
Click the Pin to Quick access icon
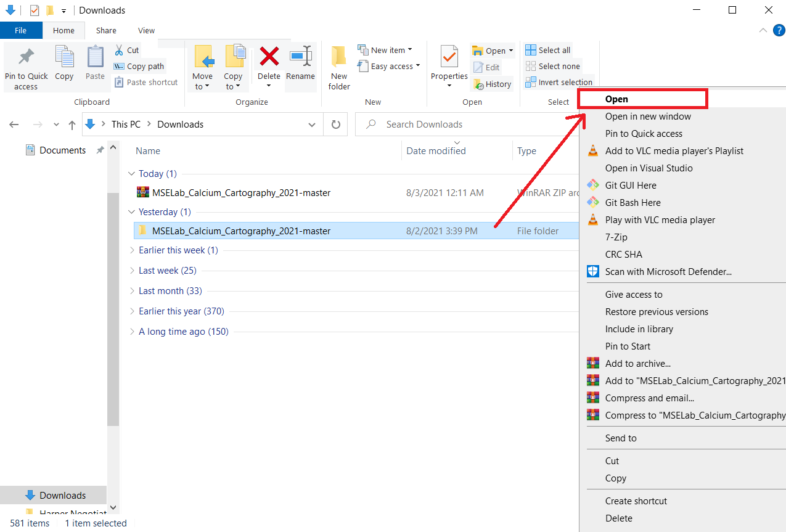26,57
